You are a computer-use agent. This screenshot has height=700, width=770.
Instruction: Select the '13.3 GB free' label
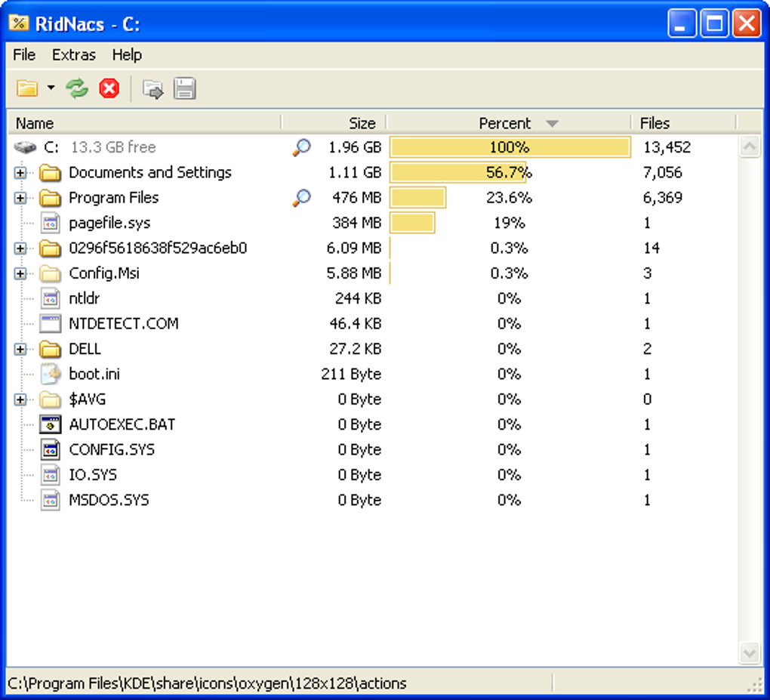point(113,147)
